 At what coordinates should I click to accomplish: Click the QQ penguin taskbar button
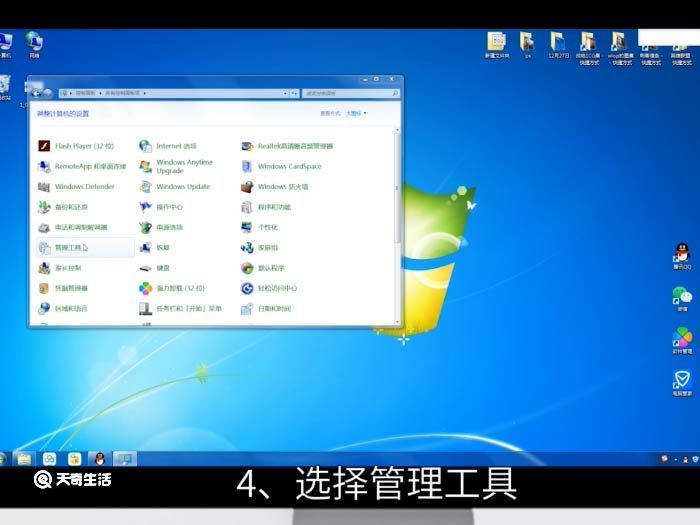[x=100, y=459]
